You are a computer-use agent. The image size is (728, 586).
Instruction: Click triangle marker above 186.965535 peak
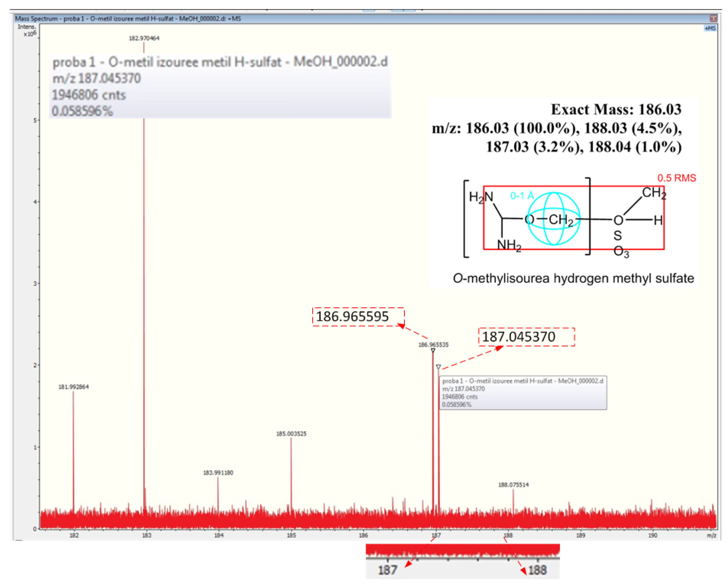(x=433, y=351)
